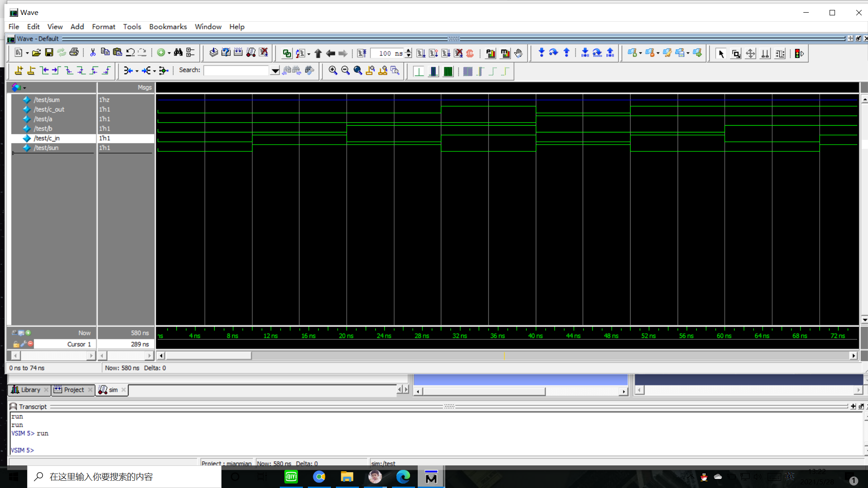This screenshot has height=488, width=868.
Task: Click the Save floppy disk icon
Action: (49, 53)
